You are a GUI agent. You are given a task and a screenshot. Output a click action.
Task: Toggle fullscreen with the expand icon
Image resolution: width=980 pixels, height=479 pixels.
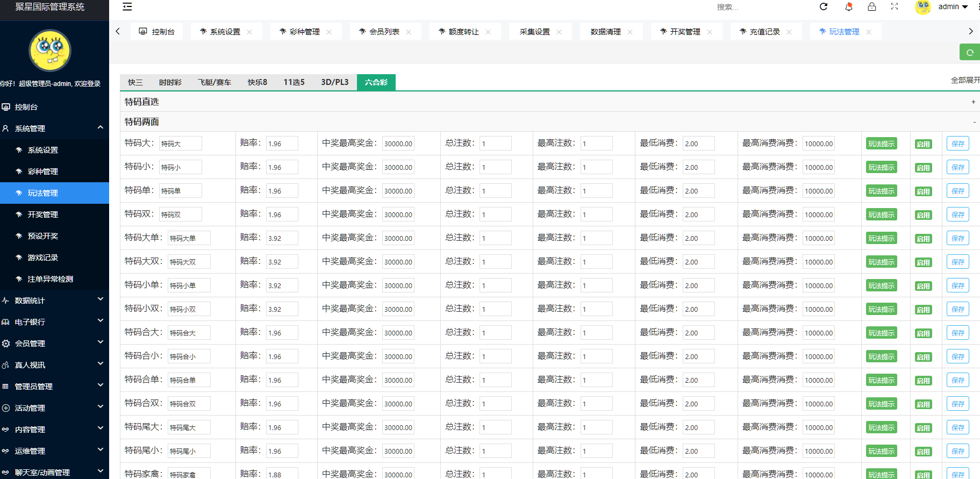click(x=895, y=6)
